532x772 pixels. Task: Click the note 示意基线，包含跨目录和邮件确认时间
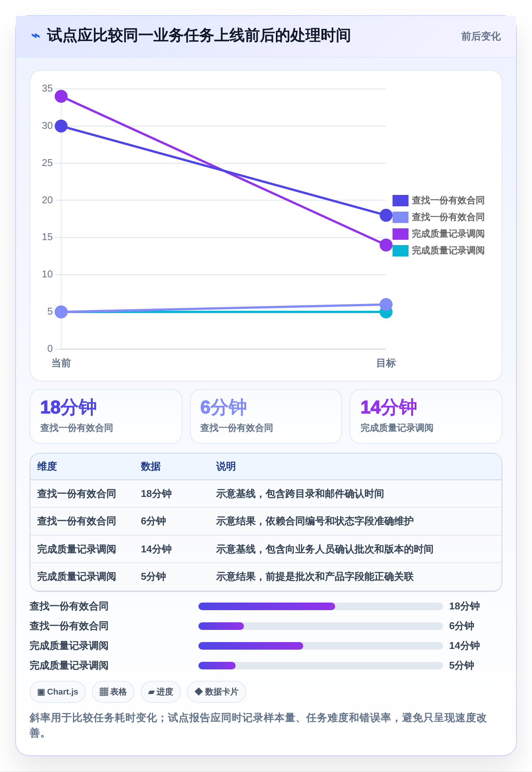[300, 494]
